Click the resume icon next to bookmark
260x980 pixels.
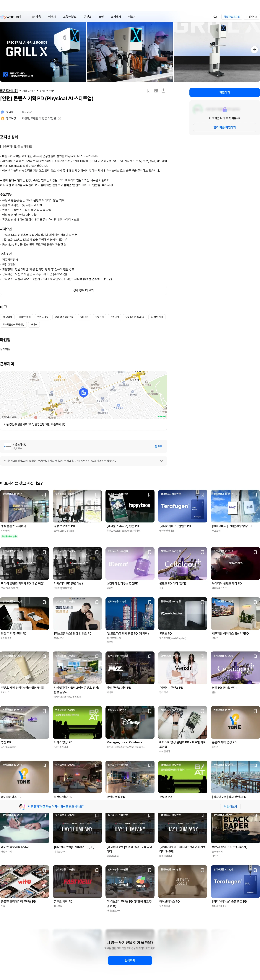tap(156, 91)
